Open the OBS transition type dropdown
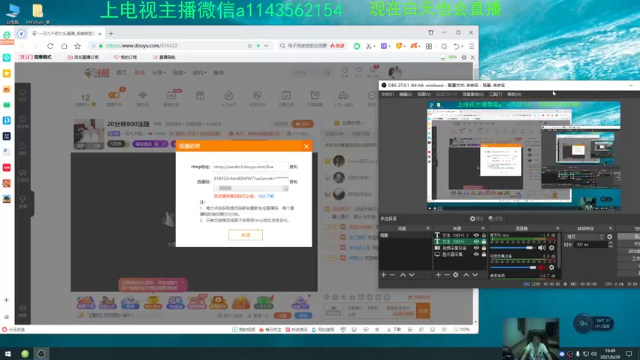The width and height of the screenshot is (640, 360). point(584,237)
